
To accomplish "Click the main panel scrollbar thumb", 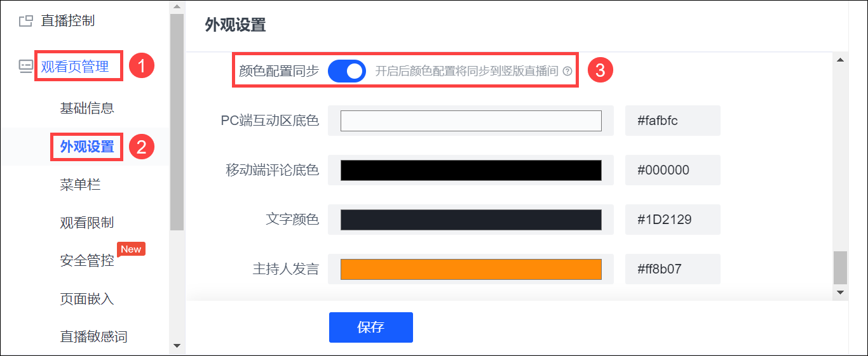I will coord(840,267).
